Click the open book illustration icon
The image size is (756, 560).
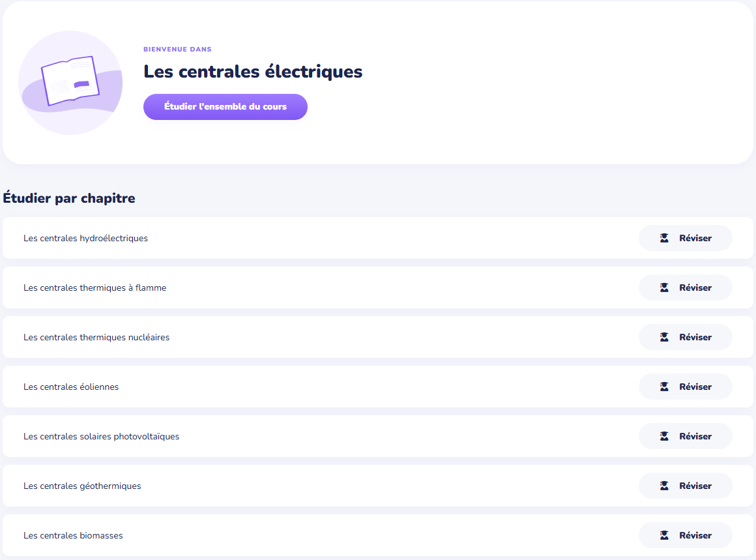pos(70,82)
